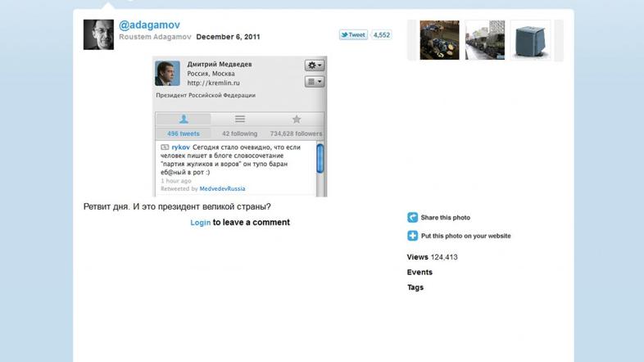Screen dimensions: 644x362
Task: Click the tweet list scrollbar
Action: (320, 160)
